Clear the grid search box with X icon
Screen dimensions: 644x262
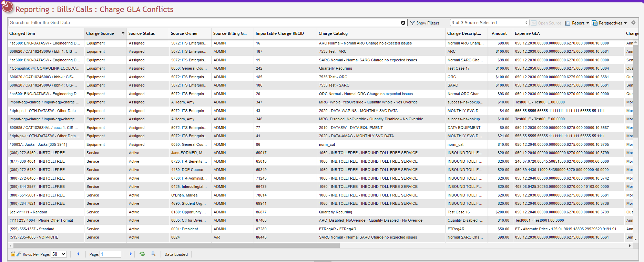pyautogui.click(x=403, y=23)
